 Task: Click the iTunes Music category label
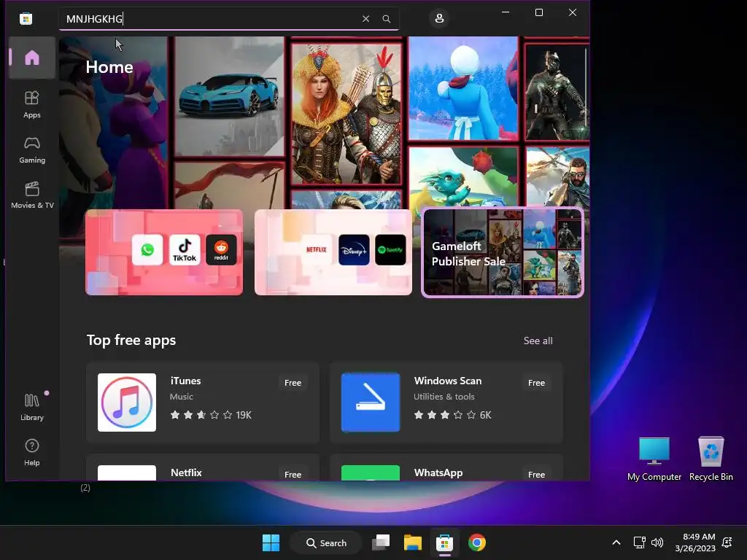pos(182,397)
